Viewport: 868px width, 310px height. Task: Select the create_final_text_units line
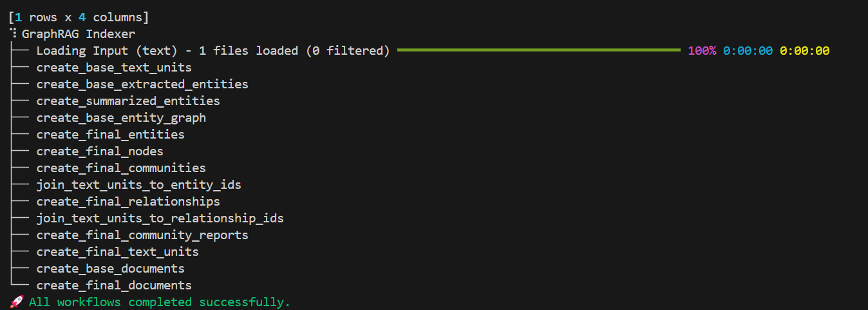117,251
